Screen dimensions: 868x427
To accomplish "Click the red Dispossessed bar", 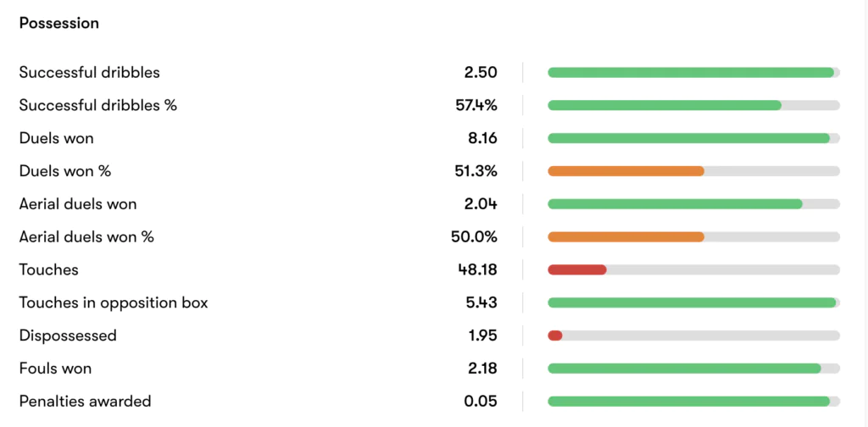I will pyautogui.click(x=555, y=335).
